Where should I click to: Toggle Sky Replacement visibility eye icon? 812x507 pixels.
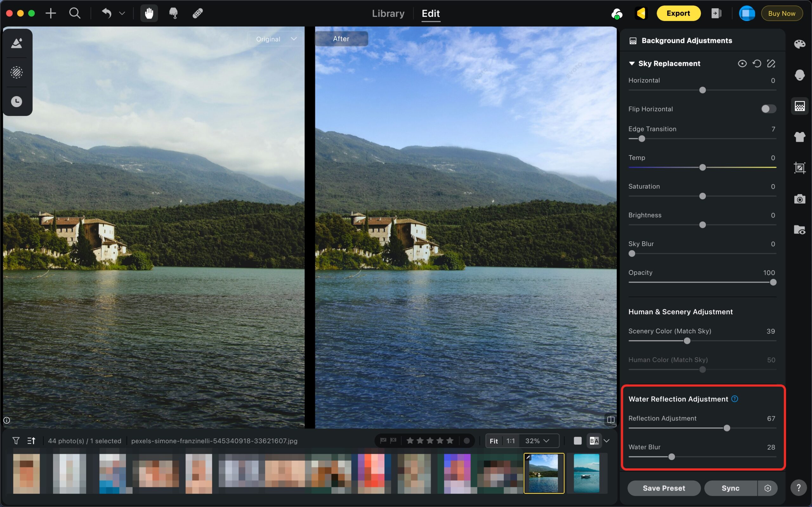pos(742,63)
